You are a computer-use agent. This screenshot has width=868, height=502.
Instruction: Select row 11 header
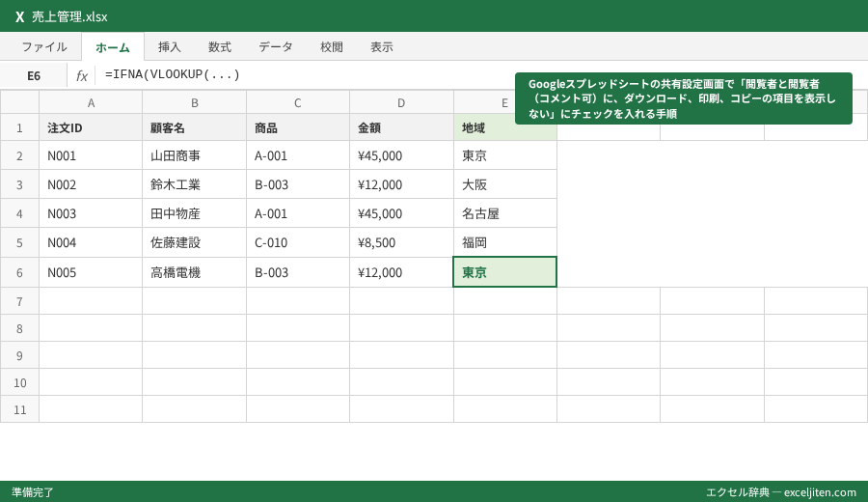click(x=19, y=409)
